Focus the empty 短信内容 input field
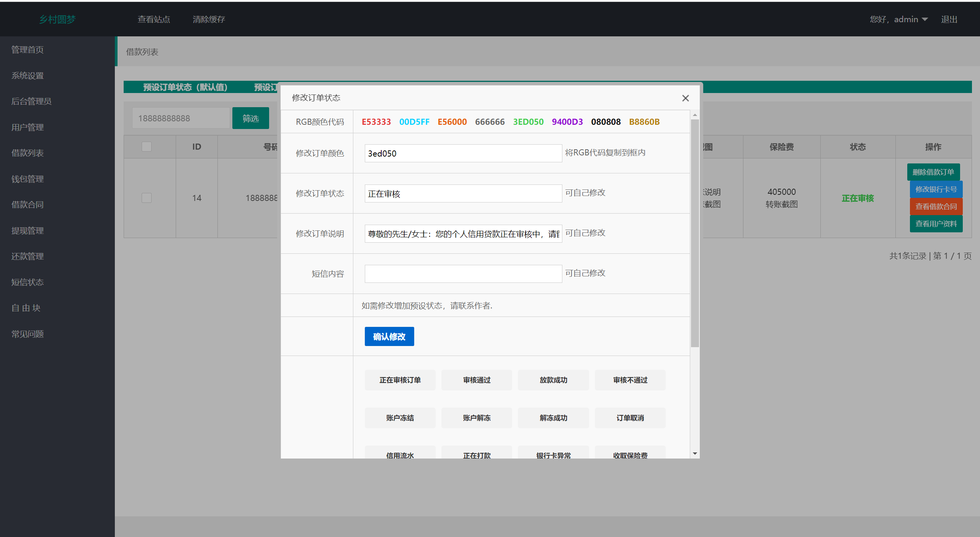The height and width of the screenshot is (537, 980). (463, 274)
